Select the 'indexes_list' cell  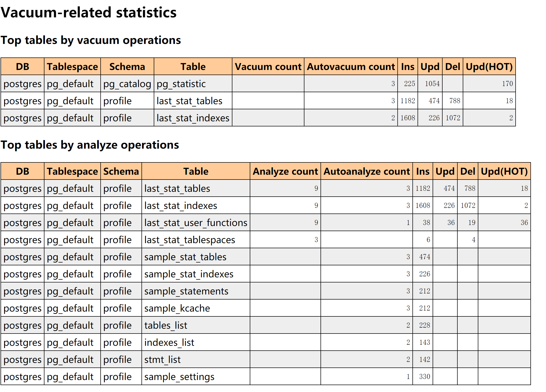(196, 342)
